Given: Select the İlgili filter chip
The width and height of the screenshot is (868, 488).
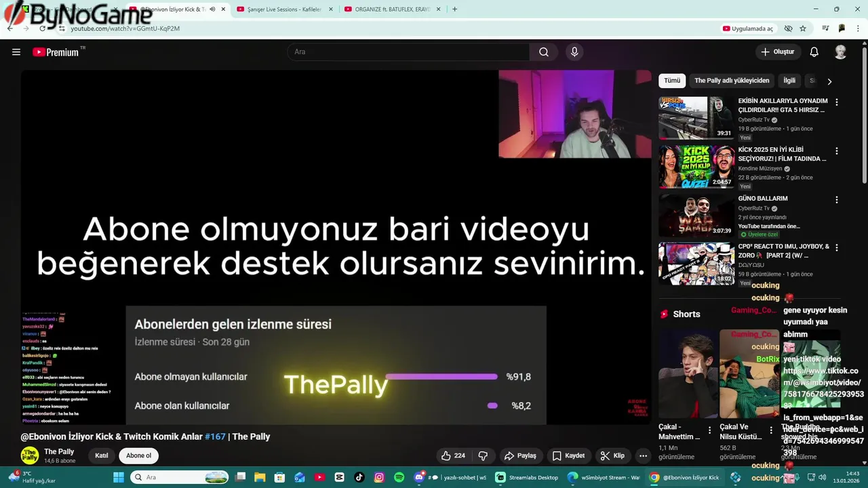Looking at the screenshot, I should click(x=789, y=81).
